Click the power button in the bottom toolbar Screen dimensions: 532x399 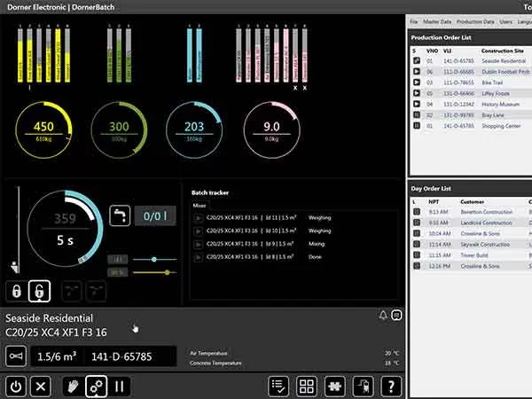[x=16, y=386]
